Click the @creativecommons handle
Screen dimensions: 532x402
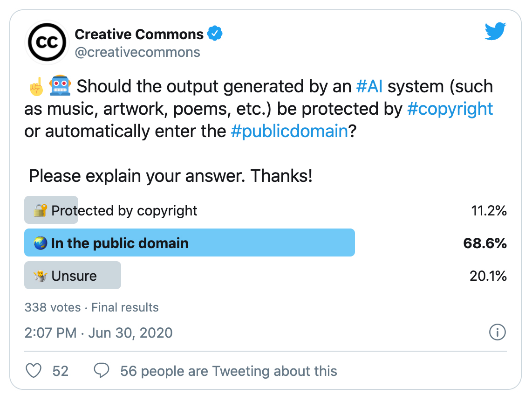tap(137, 52)
